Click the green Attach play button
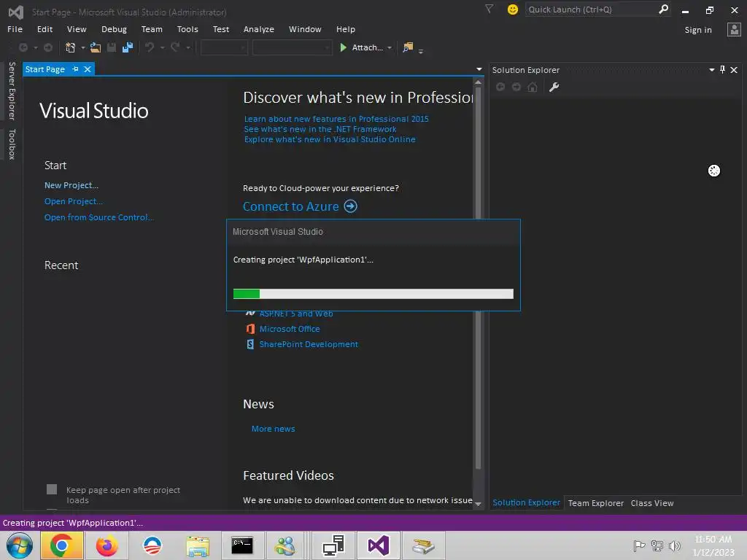This screenshot has width=747, height=560. 343,47
